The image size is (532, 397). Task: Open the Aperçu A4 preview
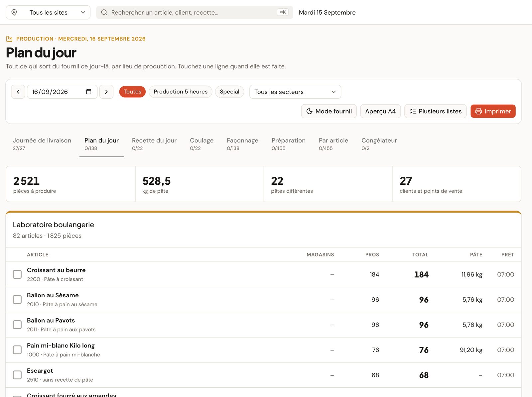point(380,111)
